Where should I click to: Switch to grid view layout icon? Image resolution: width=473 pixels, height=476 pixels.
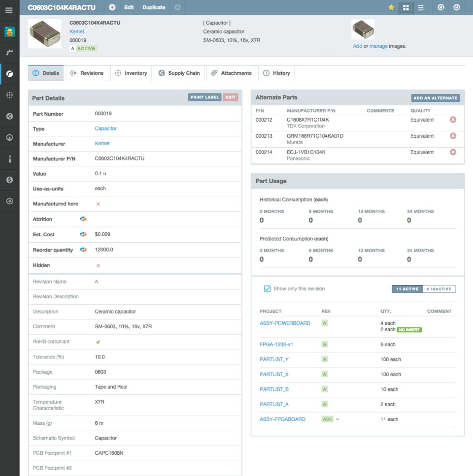coord(406,7)
